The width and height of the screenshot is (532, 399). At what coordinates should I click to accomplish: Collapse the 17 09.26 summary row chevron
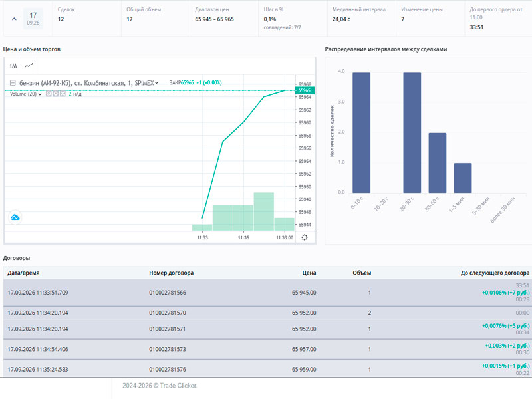pyautogui.click(x=14, y=19)
